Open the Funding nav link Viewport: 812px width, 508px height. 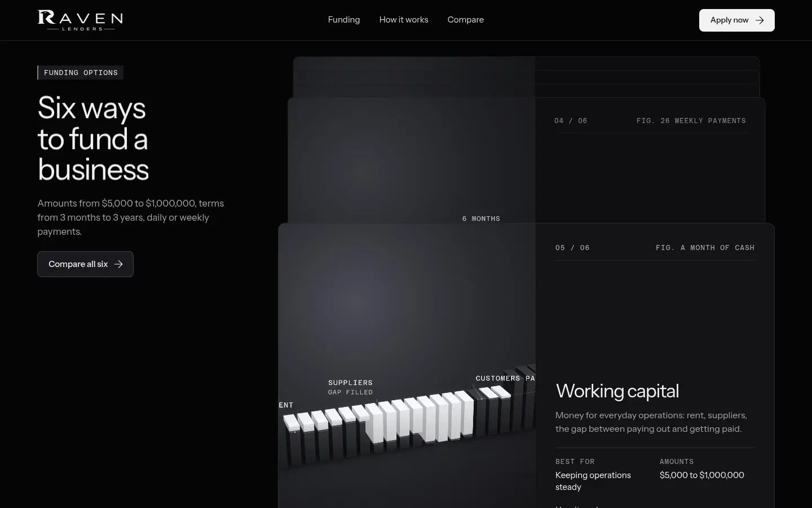pos(344,20)
